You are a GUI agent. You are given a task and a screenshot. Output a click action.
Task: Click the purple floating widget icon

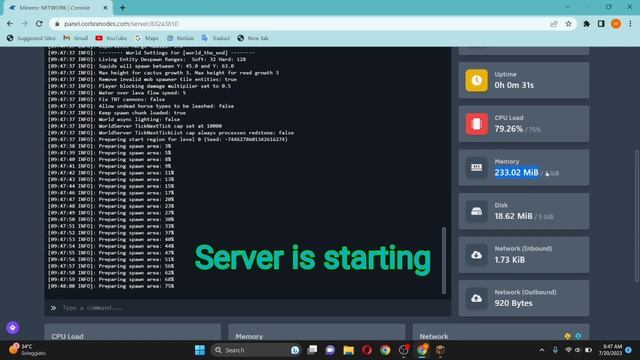point(13,327)
